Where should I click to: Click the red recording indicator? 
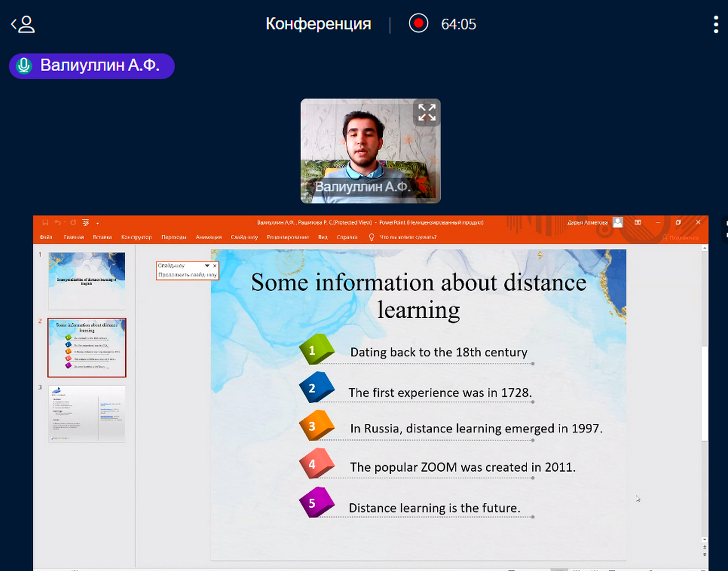tap(419, 23)
